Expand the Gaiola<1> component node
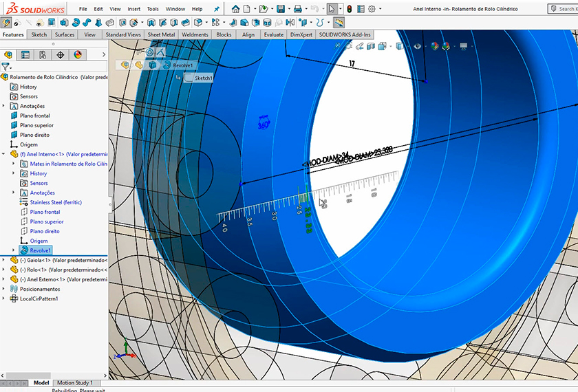578x392 pixels. coord(4,261)
